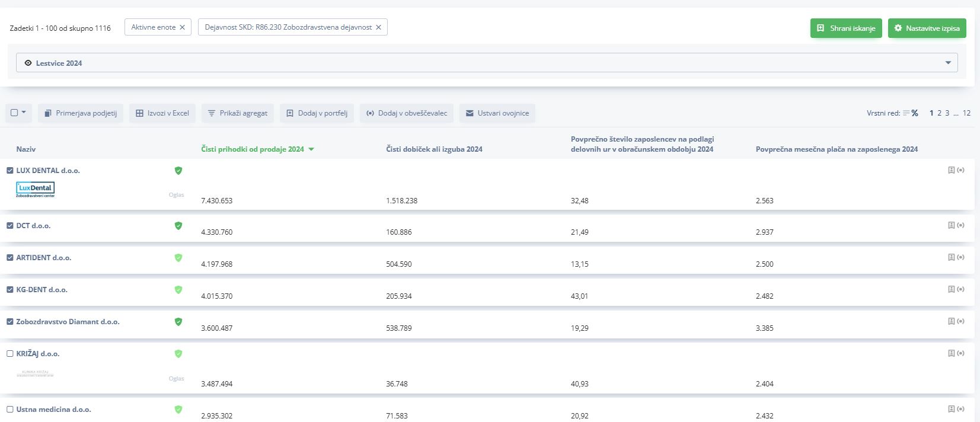This screenshot has height=422, width=980.
Task: Uncheck the Zobozdravstvo Diamant d.o.o. checkbox
Action: [x=9, y=322]
